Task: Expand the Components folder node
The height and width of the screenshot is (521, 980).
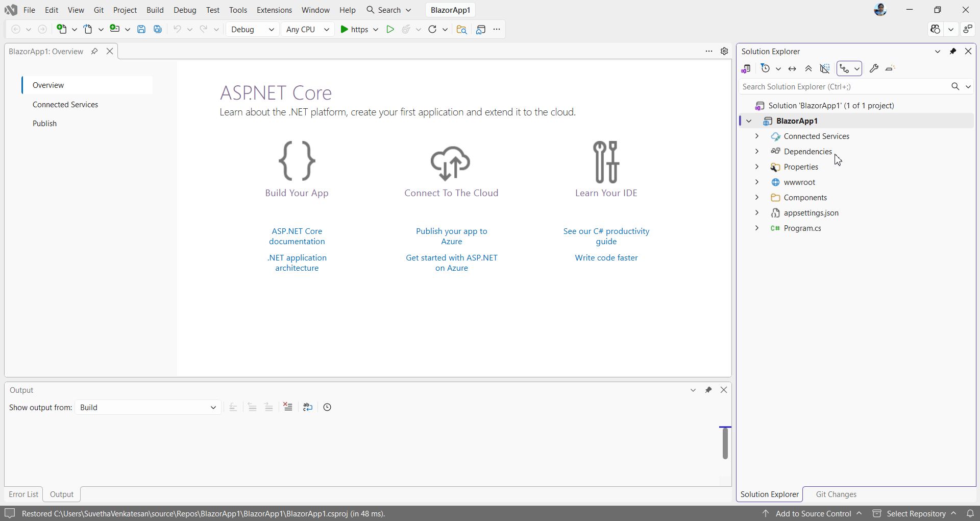Action: (757, 197)
